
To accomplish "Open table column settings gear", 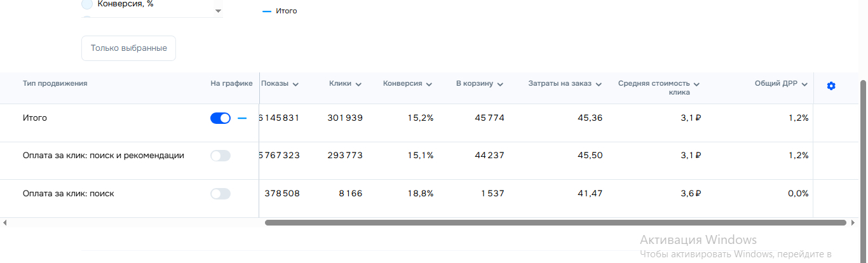I will coord(831,86).
